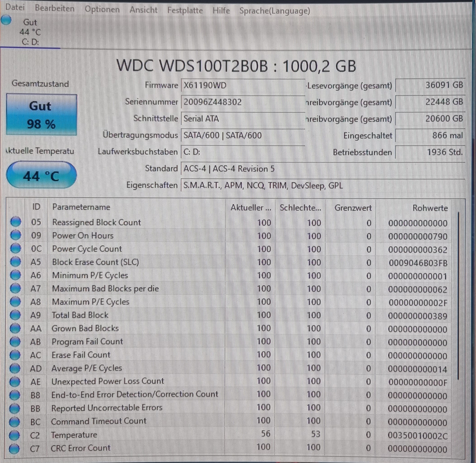The height and width of the screenshot is (463, 476).
Task: Click the blue disk status icon next to Gut 44 °C
Action: 6,20
